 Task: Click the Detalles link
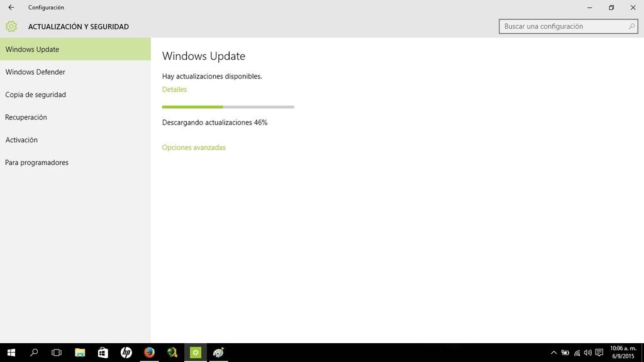point(174,89)
